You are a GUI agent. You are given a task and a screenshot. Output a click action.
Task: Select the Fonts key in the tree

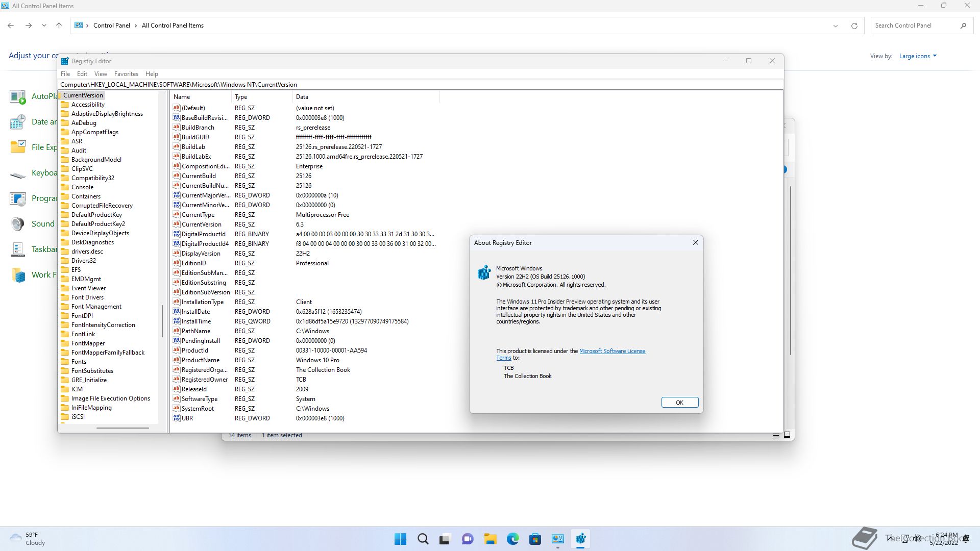coord(79,362)
